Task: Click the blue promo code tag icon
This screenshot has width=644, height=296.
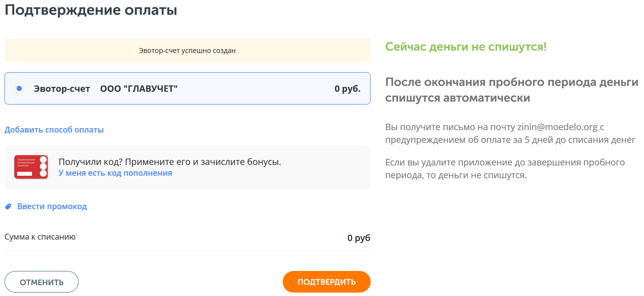Action: (8, 207)
